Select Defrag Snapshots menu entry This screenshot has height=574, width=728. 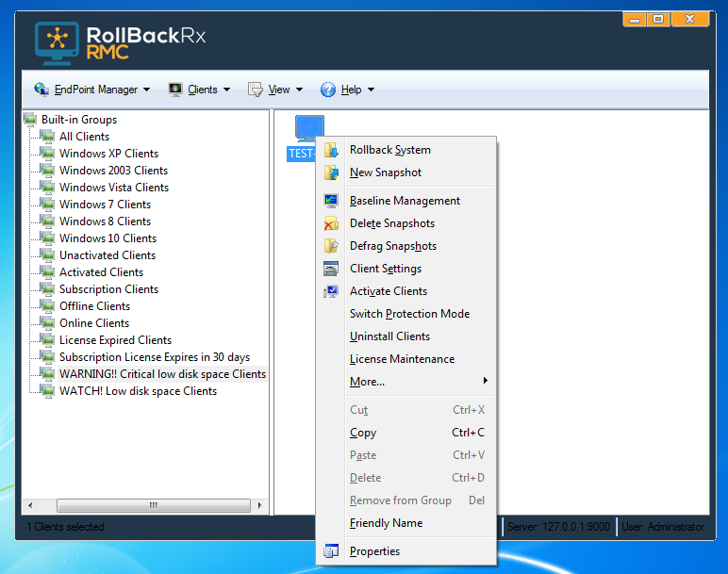pos(405,246)
